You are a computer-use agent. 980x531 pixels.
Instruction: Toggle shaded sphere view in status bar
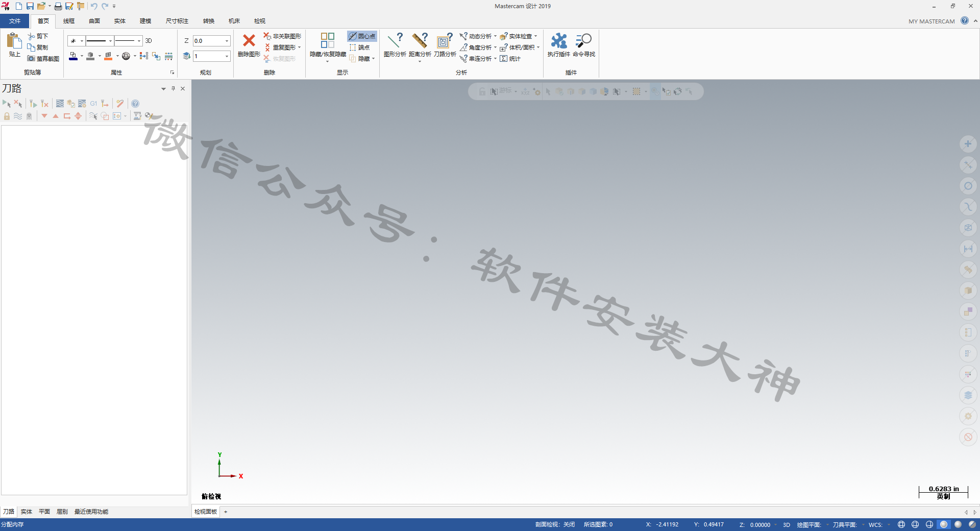(944, 524)
